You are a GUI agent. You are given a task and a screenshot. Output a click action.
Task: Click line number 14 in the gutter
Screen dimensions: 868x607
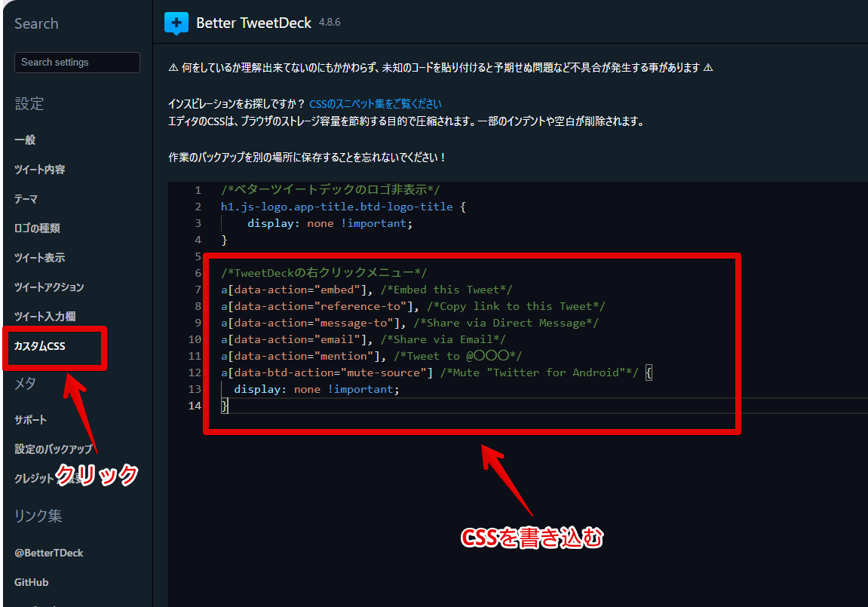195,406
